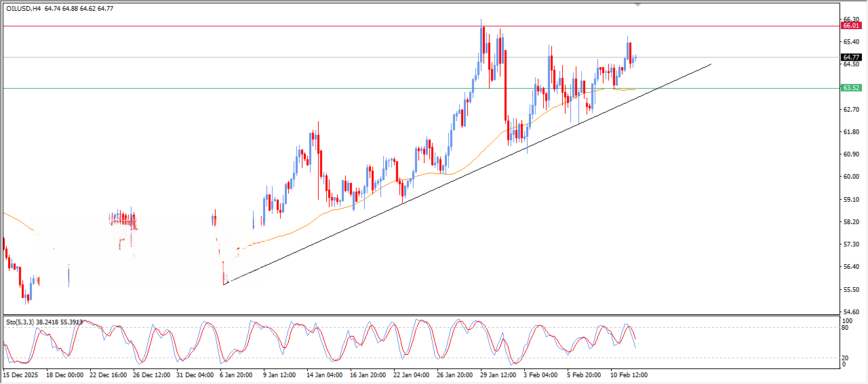
Task: Click the 80 level on stochastic scale
Action: pyautogui.click(x=846, y=328)
